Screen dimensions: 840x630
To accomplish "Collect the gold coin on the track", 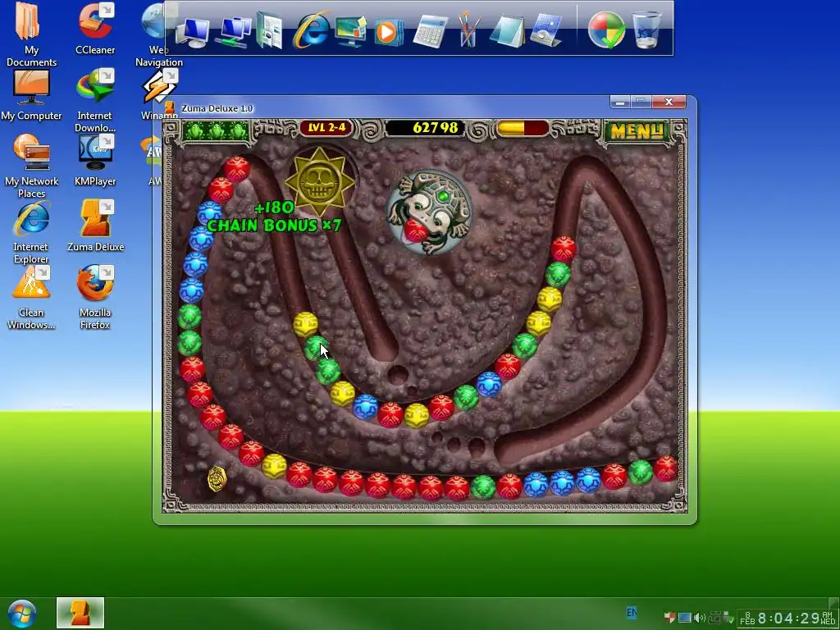I will pyautogui.click(x=217, y=478).
